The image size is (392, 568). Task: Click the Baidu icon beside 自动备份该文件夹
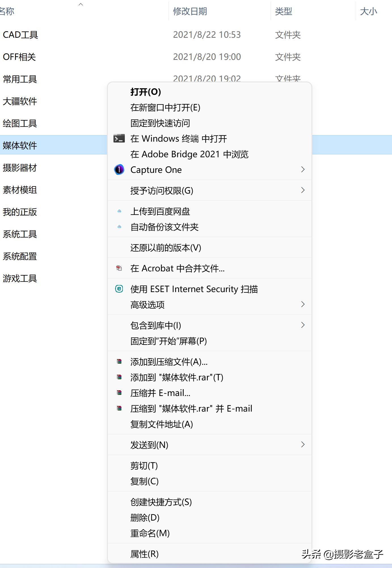(x=119, y=227)
